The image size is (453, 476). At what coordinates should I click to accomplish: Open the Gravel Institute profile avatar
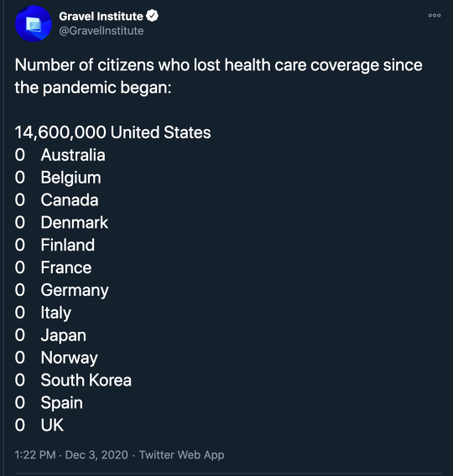tap(34, 23)
